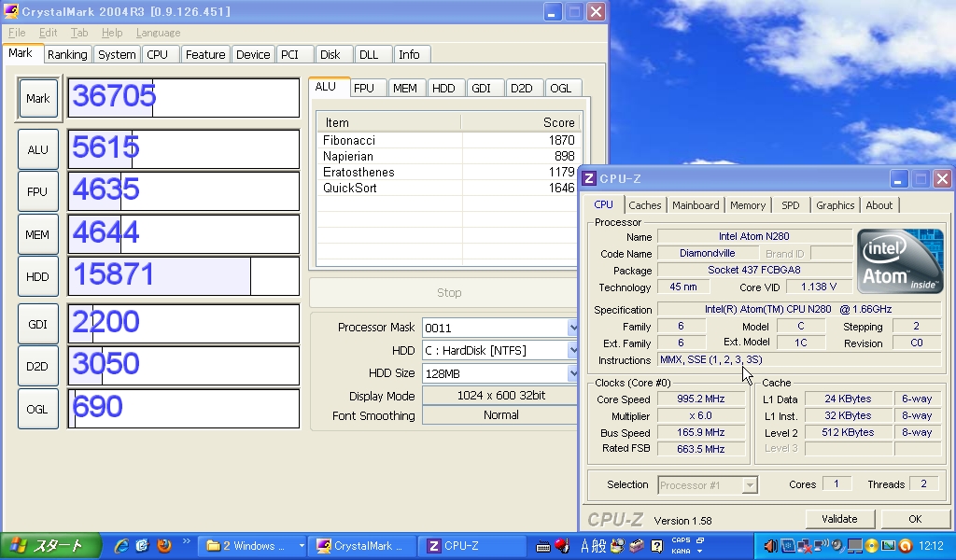The width and height of the screenshot is (956, 560).
Task: Click the IME help question mark icon
Action: point(656,546)
